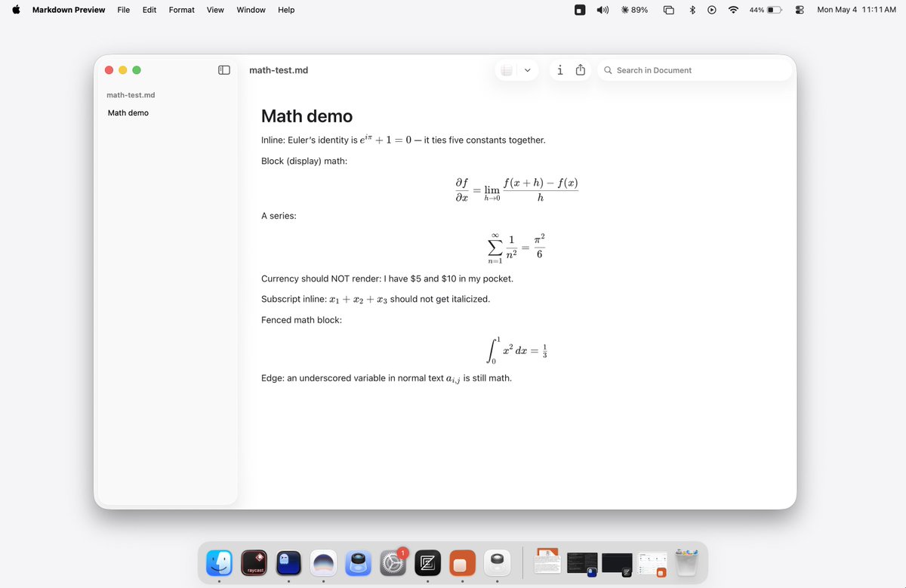The height and width of the screenshot is (588, 906).
Task: Show document info with the i icon
Action: [559, 70]
